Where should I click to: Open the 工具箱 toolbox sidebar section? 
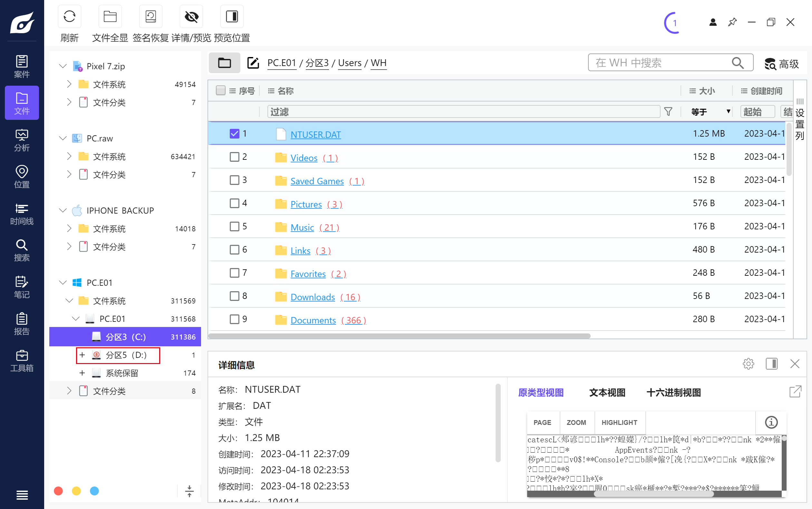pos(22,360)
